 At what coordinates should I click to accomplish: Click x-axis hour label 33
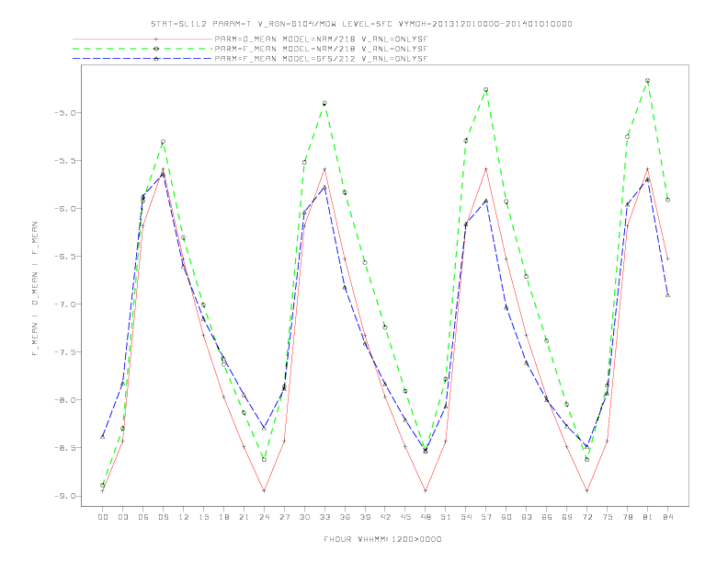pyautogui.click(x=324, y=517)
